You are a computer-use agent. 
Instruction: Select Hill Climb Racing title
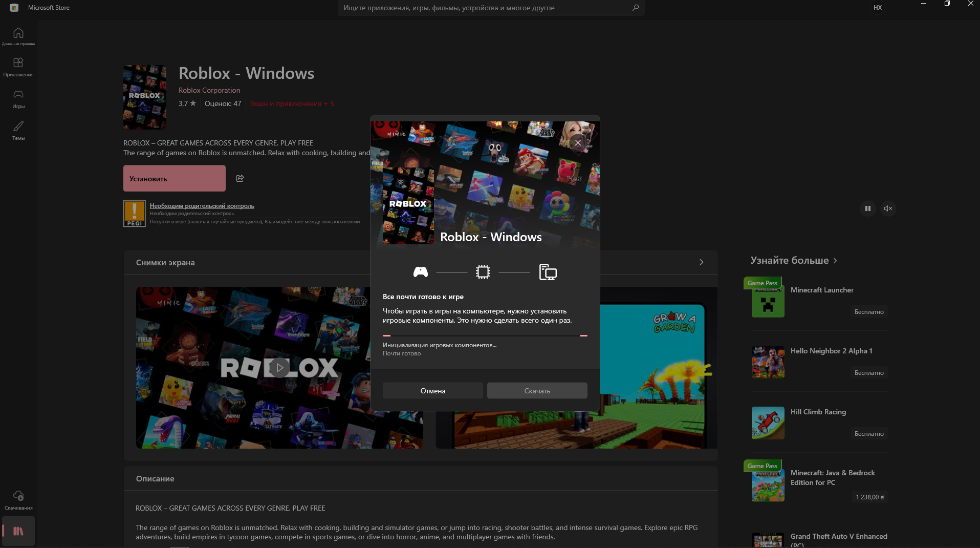click(818, 412)
